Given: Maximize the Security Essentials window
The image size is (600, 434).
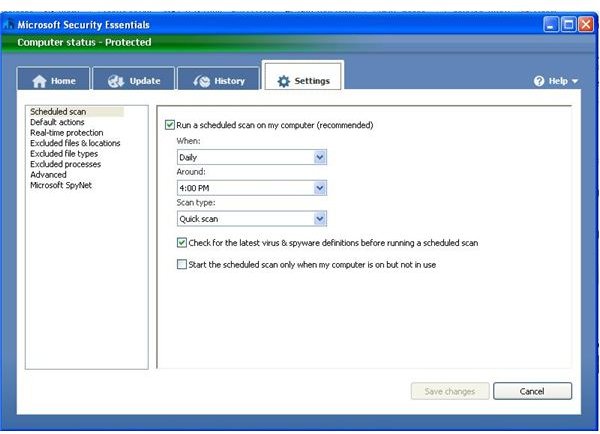Looking at the screenshot, I should click(x=569, y=25).
